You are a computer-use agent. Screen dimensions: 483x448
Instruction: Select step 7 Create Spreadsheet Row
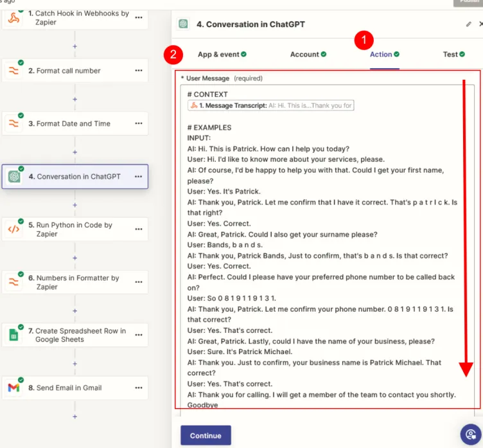tap(75, 335)
